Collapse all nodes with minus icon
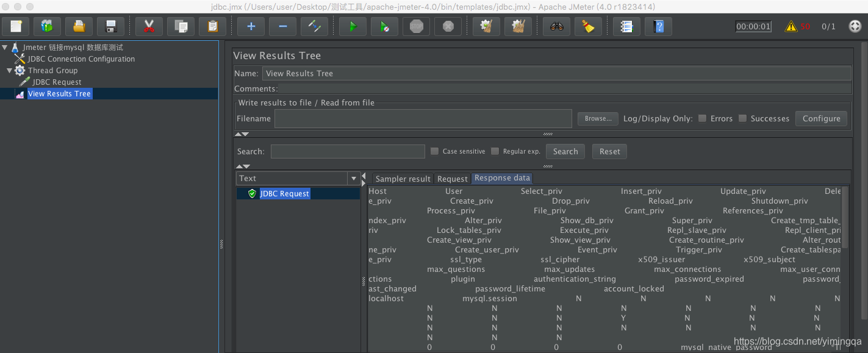This screenshot has height=353, width=868. (282, 26)
